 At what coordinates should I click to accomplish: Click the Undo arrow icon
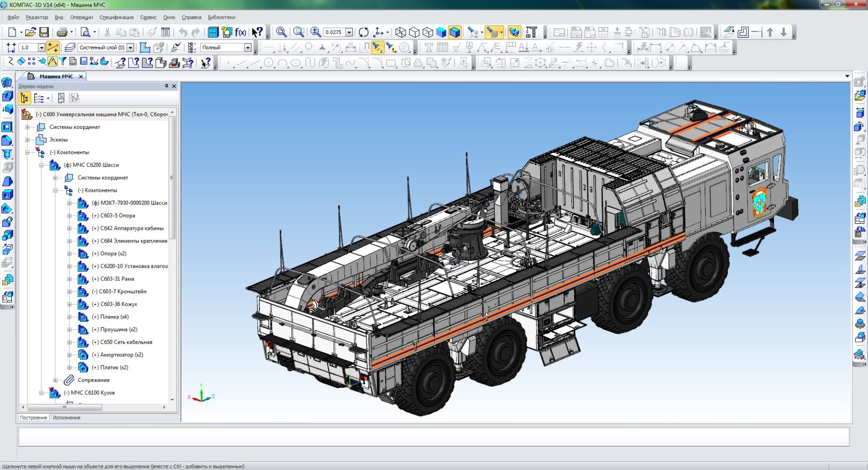(183, 32)
